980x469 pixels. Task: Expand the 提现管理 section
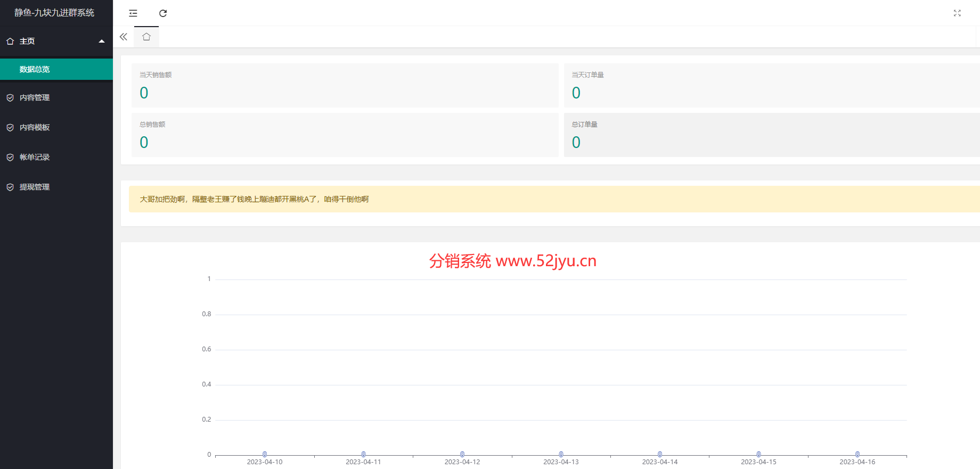pos(35,187)
